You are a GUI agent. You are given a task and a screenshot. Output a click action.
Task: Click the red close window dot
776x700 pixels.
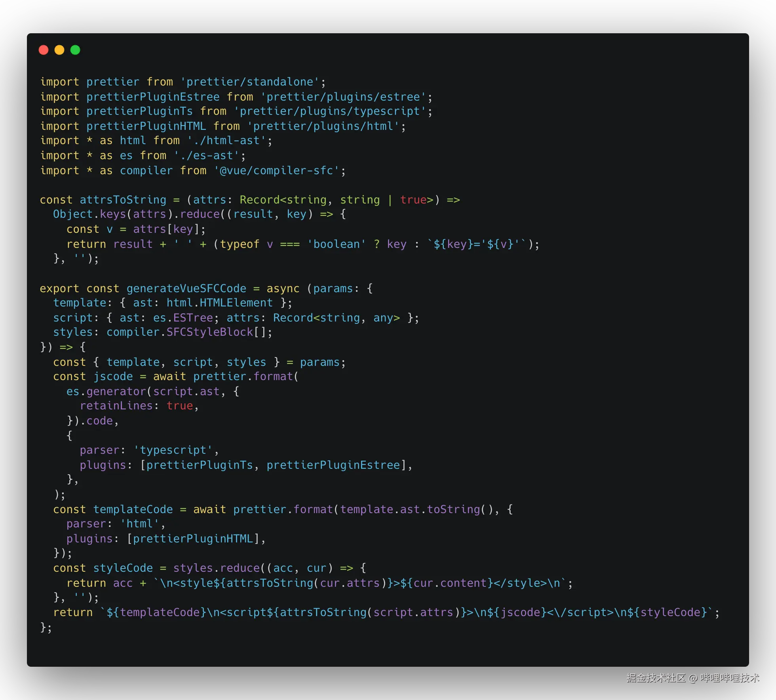coord(44,50)
